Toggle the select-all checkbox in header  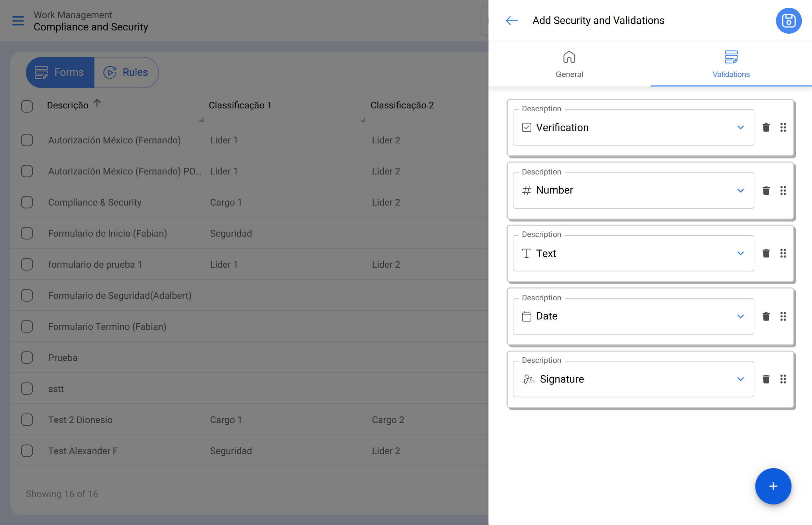[x=27, y=106]
